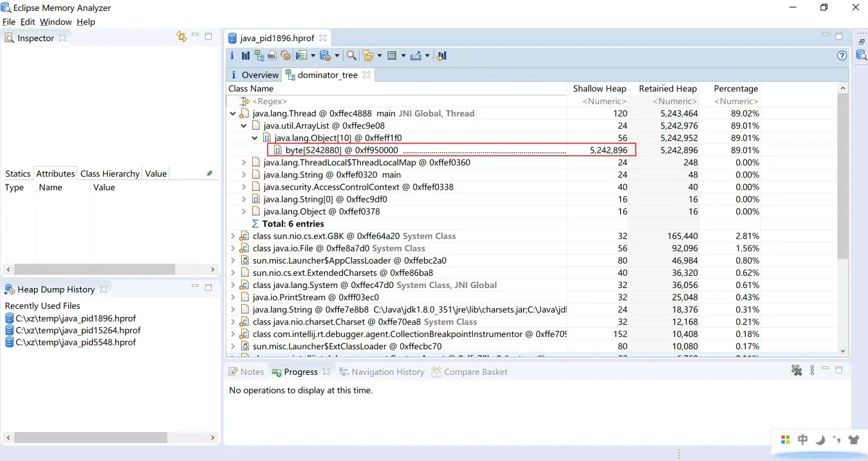This screenshot has height=461, width=868.
Task: Maximize the editor area
Action: point(839,36)
